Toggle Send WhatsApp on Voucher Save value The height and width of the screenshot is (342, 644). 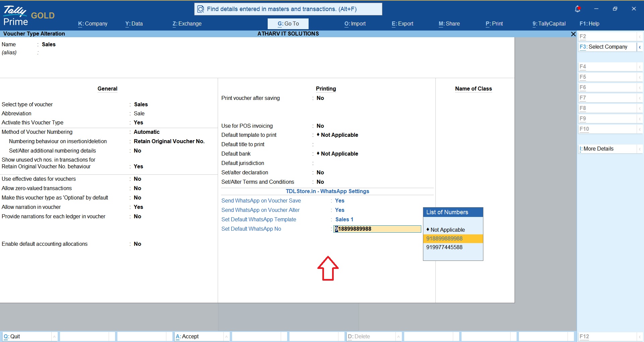[x=339, y=201]
